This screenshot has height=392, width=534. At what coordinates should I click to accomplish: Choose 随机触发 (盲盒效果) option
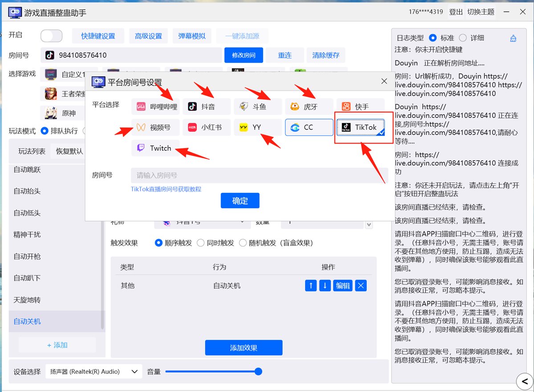coord(243,243)
